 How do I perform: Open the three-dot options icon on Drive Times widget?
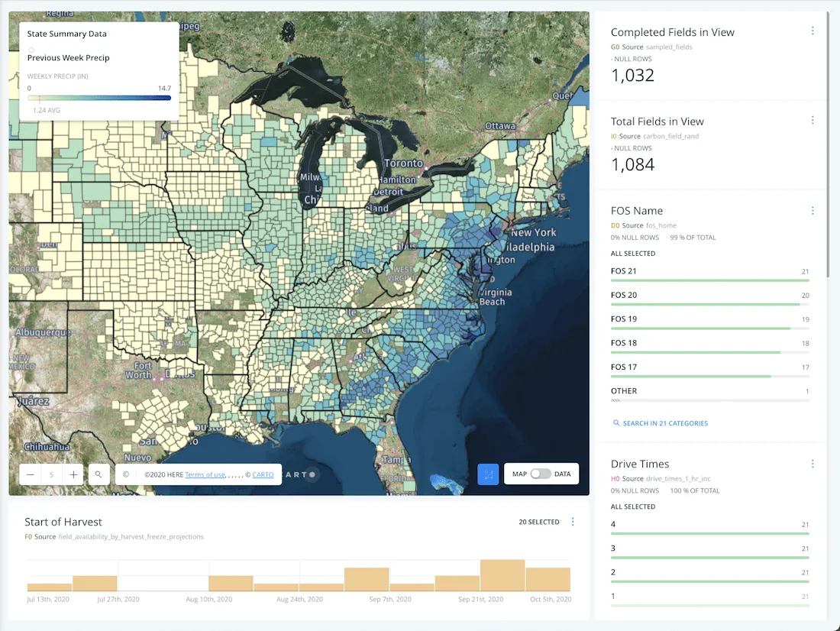(x=813, y=463)
